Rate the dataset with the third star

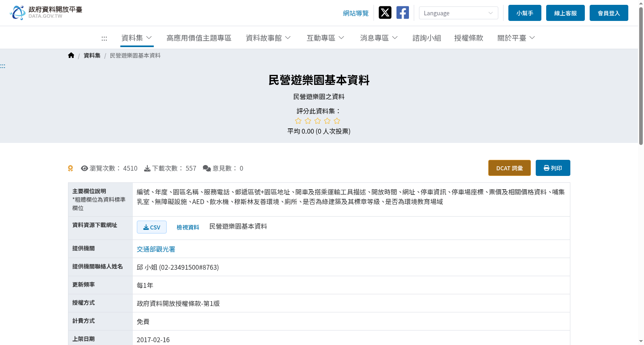[318, 121]
